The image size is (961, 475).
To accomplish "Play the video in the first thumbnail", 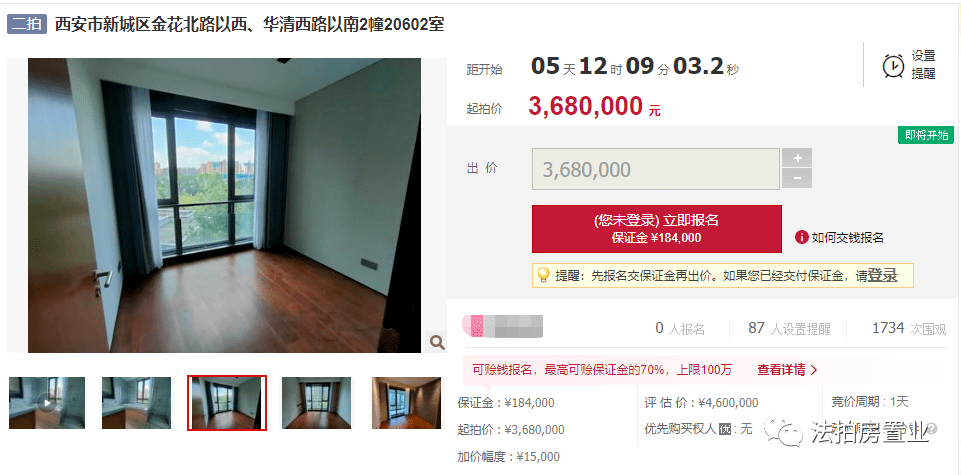I will coord(47,403).
